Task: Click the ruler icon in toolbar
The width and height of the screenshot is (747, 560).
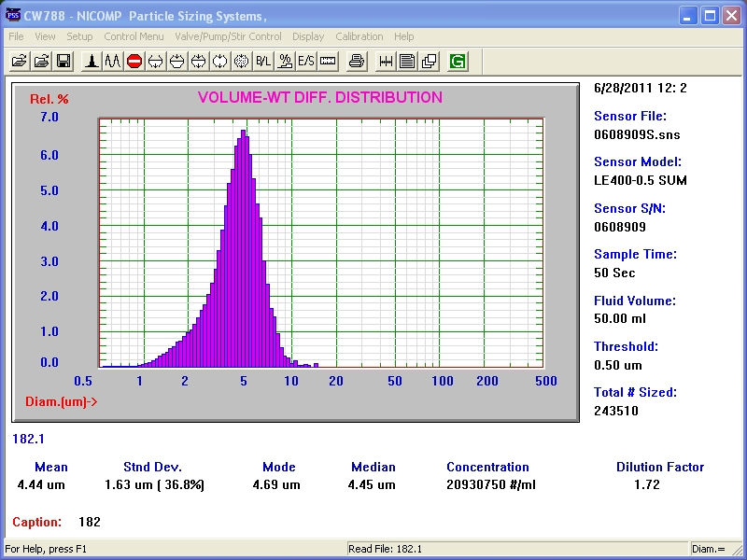Action: point(328,62)
